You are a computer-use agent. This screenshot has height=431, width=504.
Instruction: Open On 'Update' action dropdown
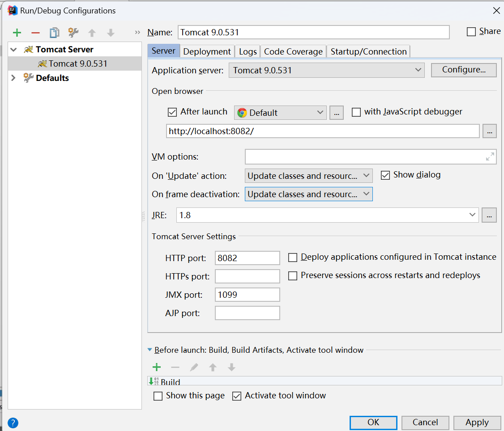[308, 176]
